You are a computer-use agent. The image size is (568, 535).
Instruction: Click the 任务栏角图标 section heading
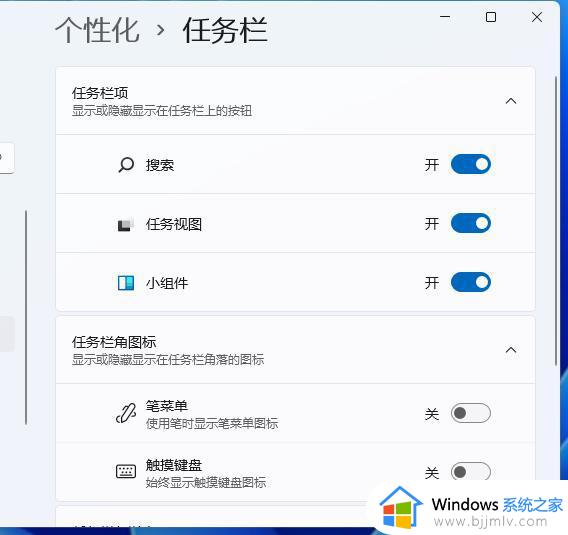(x=114, y=342)
